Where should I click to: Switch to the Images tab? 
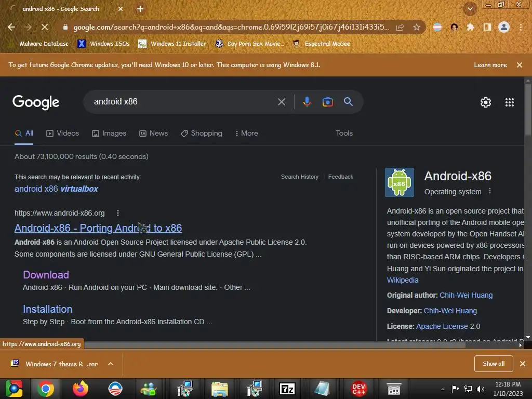pos(109,134)
